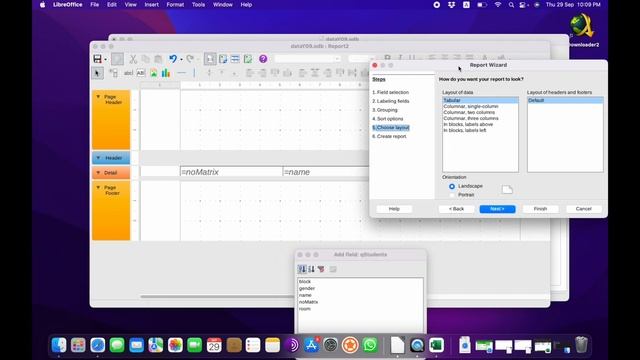Click the Undo arrow icon
Screen dimensions: 640x360
point(173,59)
